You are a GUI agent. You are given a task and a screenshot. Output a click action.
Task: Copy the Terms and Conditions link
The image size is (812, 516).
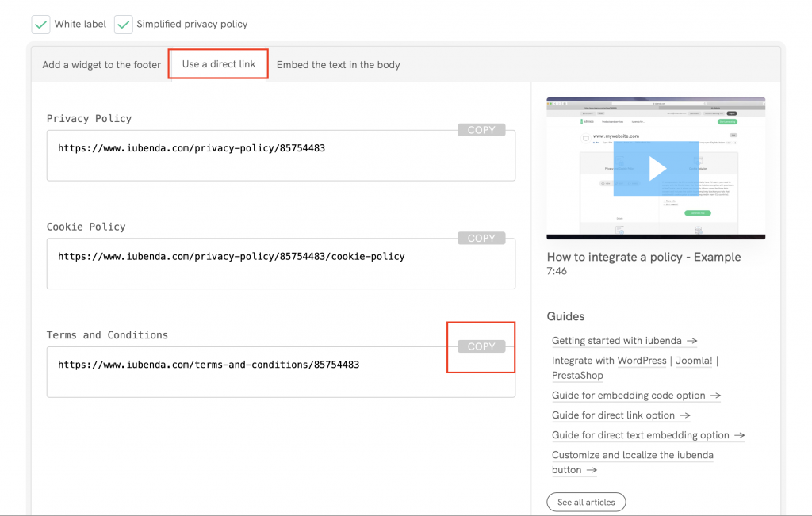click(481, 346)
